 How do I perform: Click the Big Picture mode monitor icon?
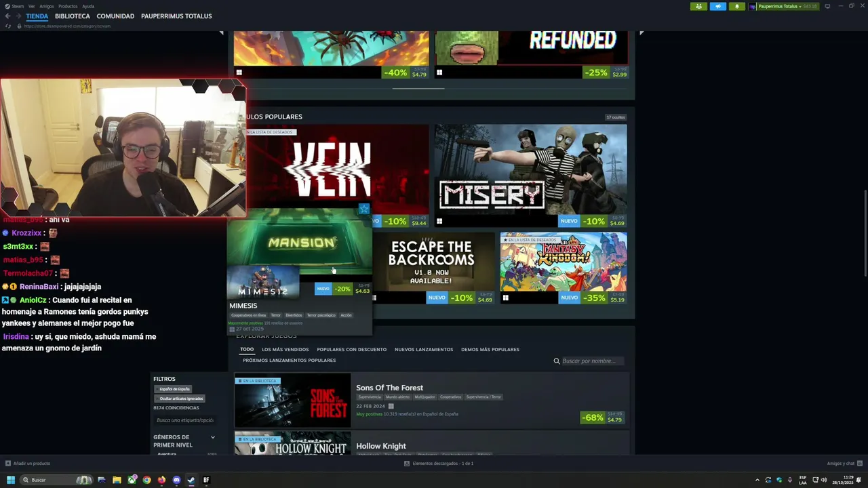(827, 6)
